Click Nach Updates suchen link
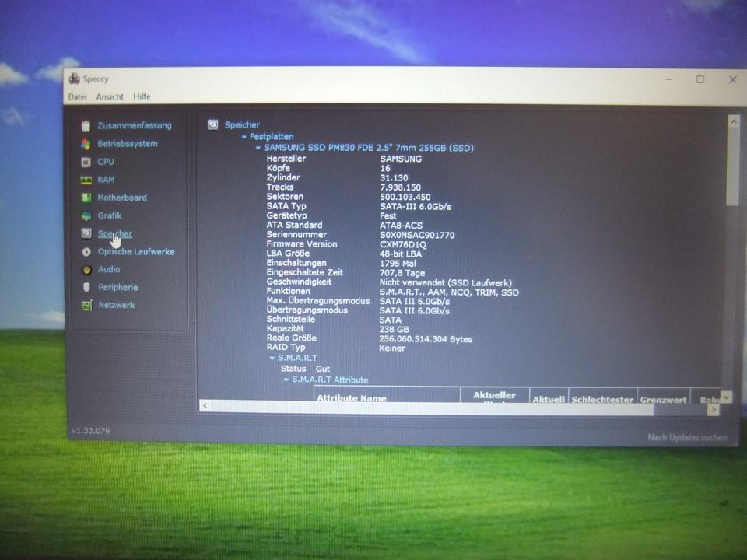The width and height of the screenshot is (747, 560). pos(687,437)
